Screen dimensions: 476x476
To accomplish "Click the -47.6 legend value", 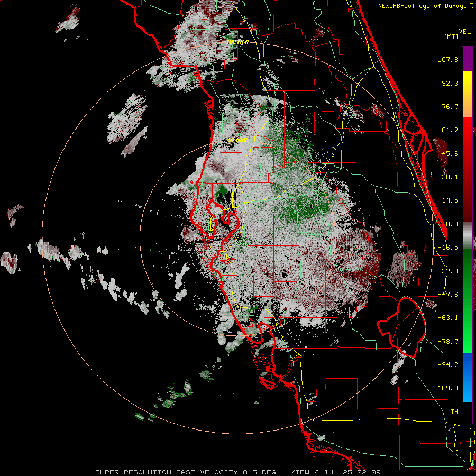I will (448, 295).
